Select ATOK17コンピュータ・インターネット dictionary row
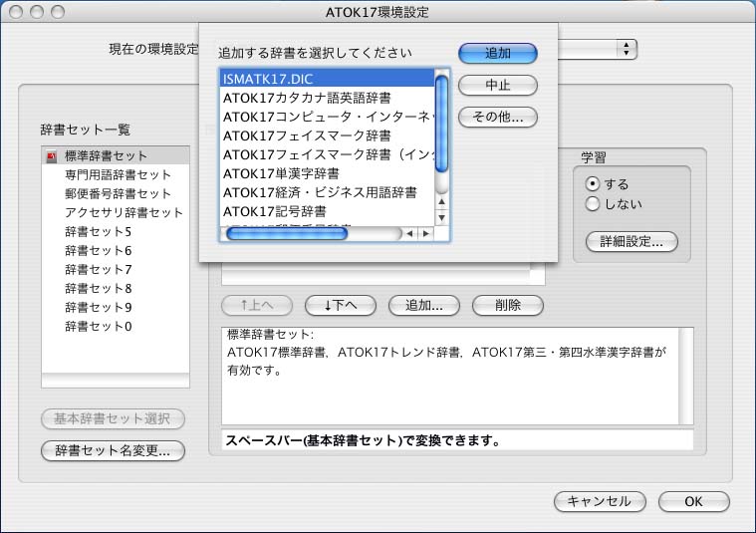Screen dimensions: 756x533 [x=328, y=117]
